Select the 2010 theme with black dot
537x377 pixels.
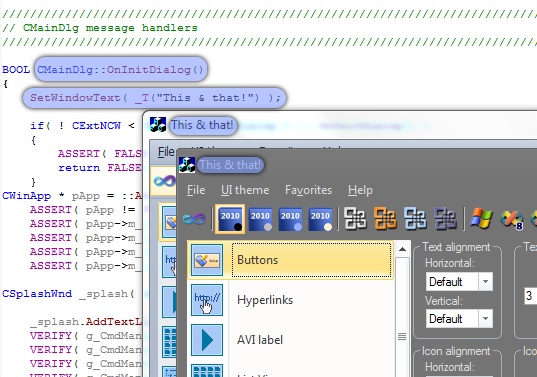(230, 219)
